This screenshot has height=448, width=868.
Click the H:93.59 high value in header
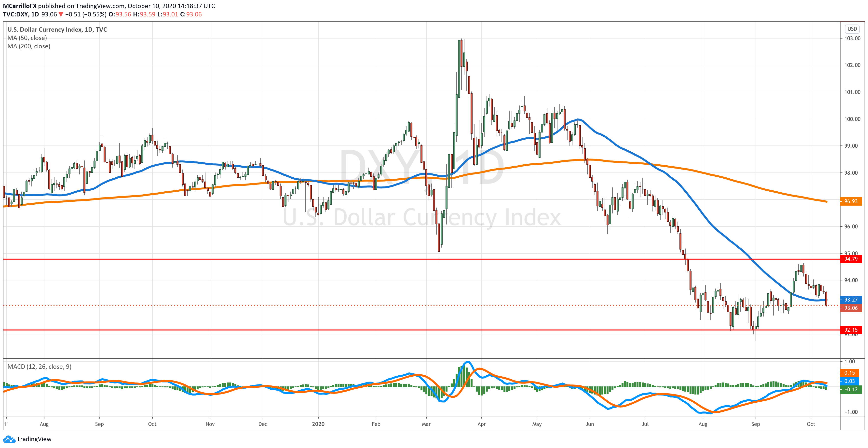(144, 14)
